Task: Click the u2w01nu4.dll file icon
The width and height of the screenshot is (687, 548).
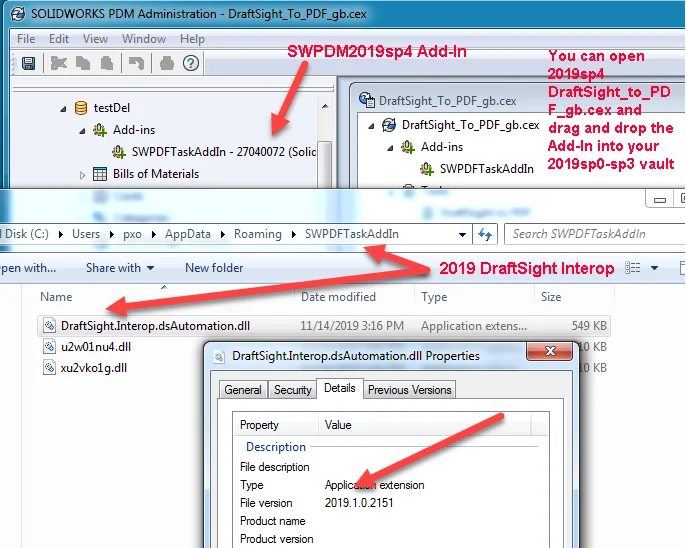Action: [x=49, y=346]
